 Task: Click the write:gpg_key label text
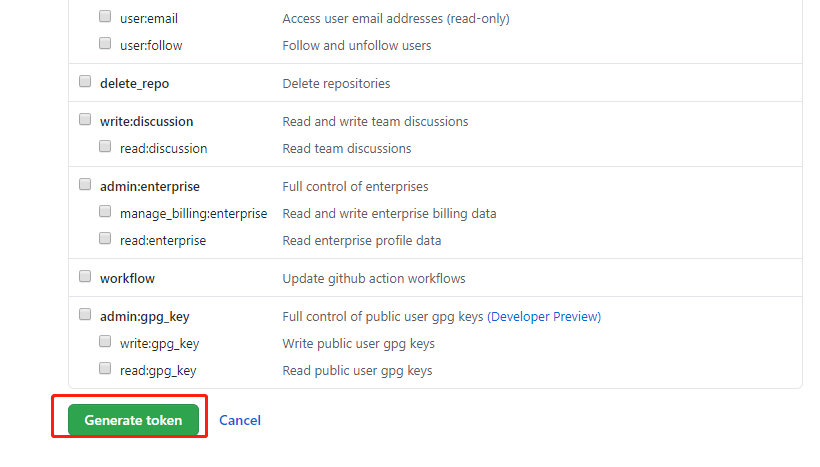159,344
